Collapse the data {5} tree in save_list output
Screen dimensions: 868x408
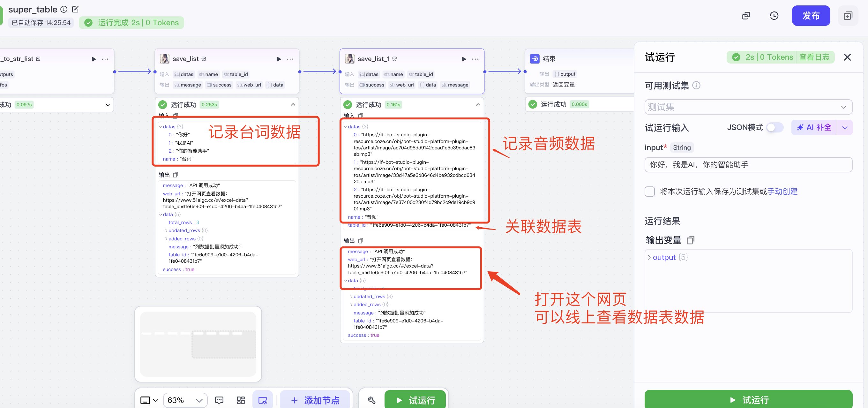(161, 215)
